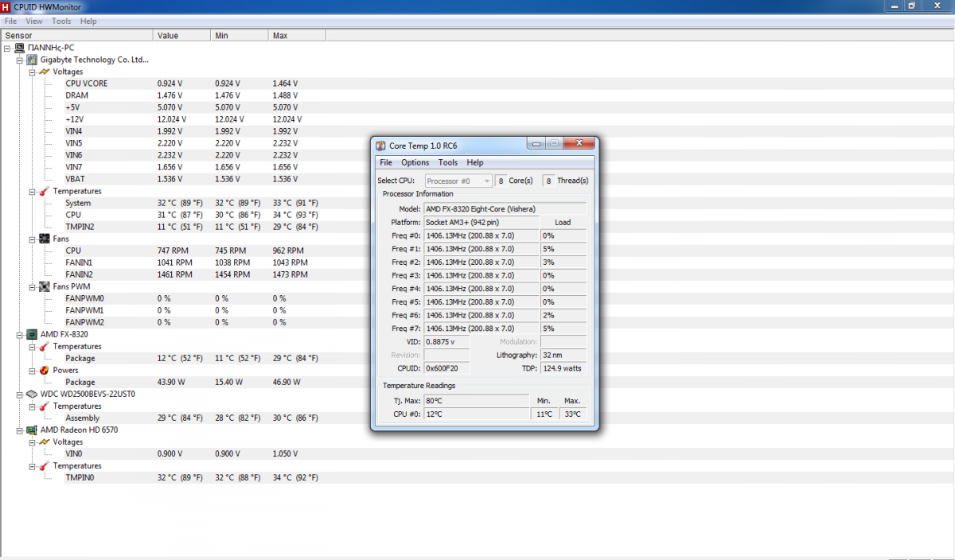Click the FANIN2 value 1461 RPM
The image size is (955, 560).
click(x=174, y=274)
